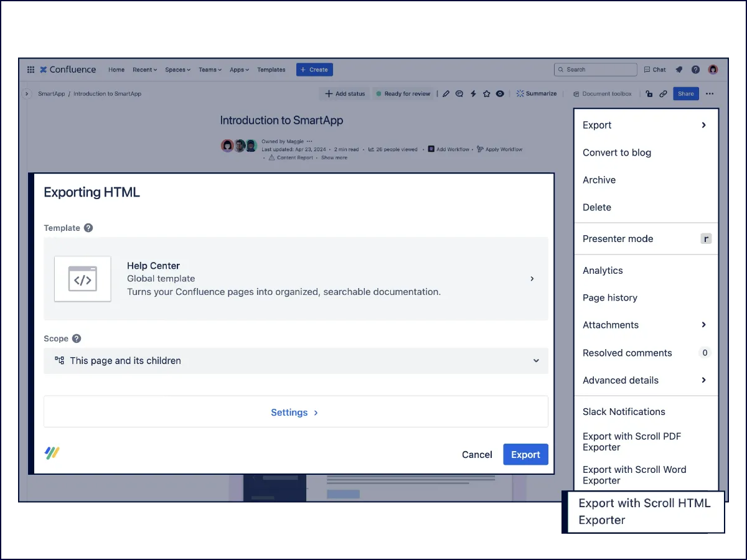Viewport: 747px width, 560px height.
Task: Click the K15t logo in the dialog
Action: (52, 453)
